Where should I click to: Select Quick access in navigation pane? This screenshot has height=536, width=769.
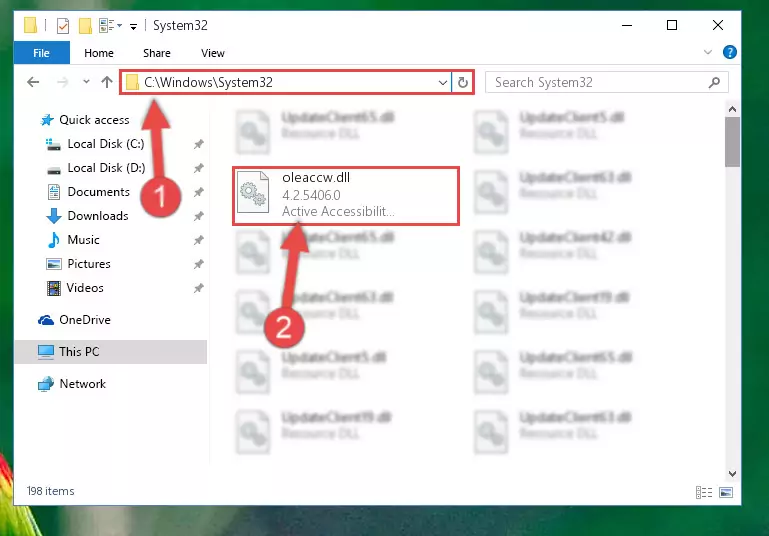pos(94,120)
